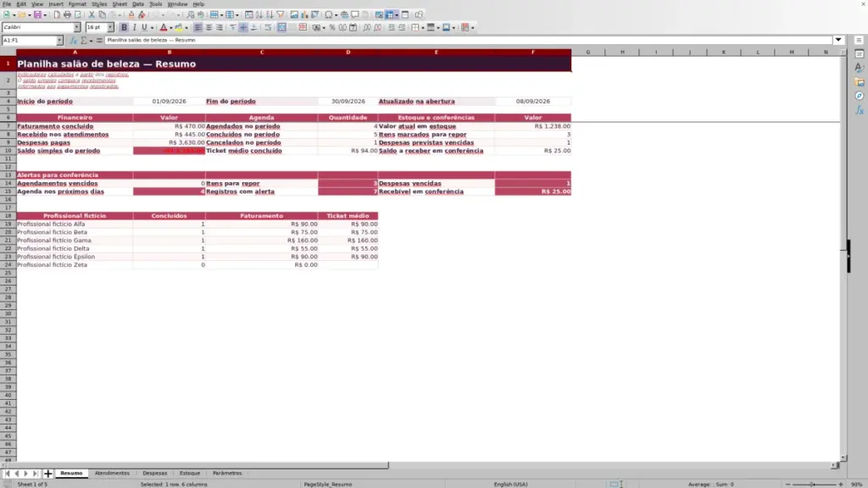Switch to the Atendimentos sheet tab
Screen dimensions: 868x488
pos(112,474)
